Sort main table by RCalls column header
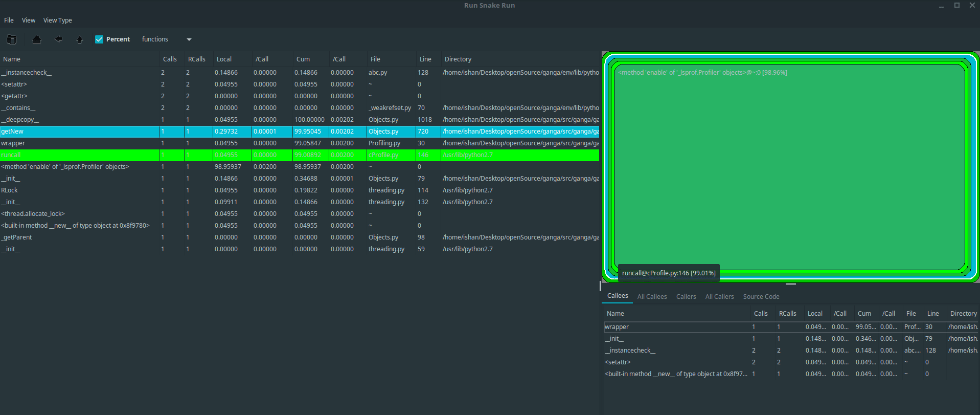Screen dimensions: 980x415 coord(199,59)
